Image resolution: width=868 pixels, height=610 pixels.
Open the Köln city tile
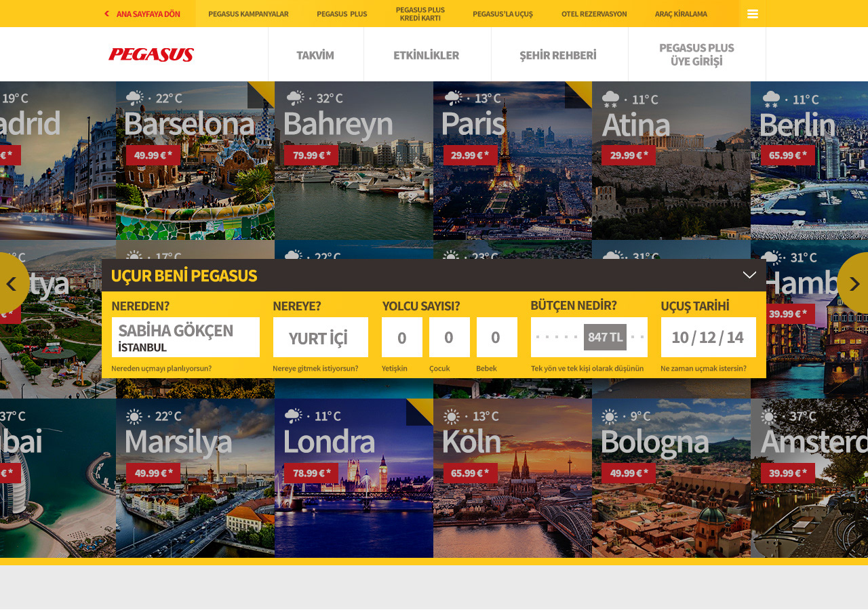(513, 478)
